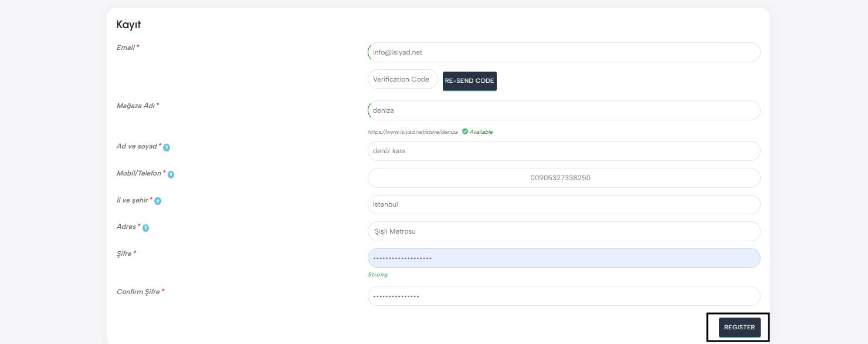The image size is (868, 344).
Task: Open the help icon next to Mobil/Telefon
Action: (x=171, y=174)
